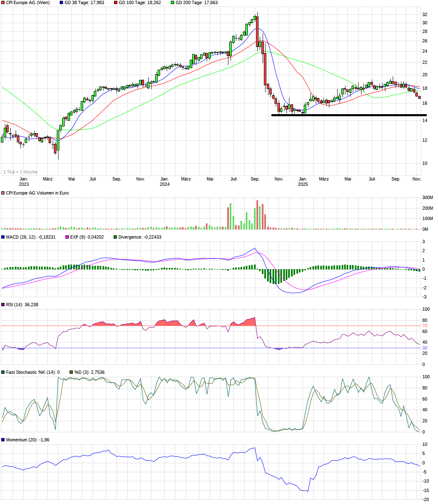
Task: Click the CPI Europe AG (Wien) title
Action: point(29,2)
